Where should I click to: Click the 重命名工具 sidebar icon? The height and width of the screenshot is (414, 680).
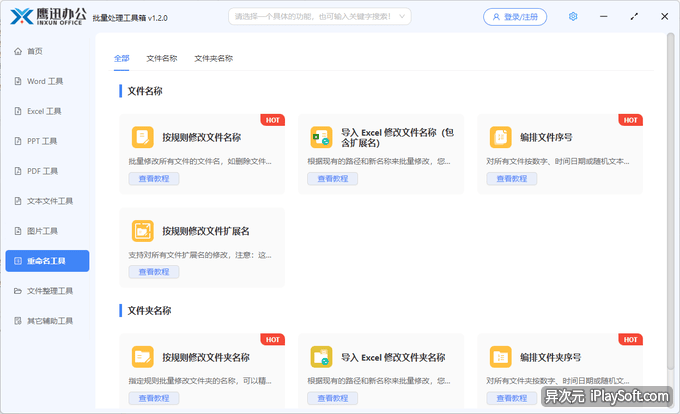coord(18,261)
